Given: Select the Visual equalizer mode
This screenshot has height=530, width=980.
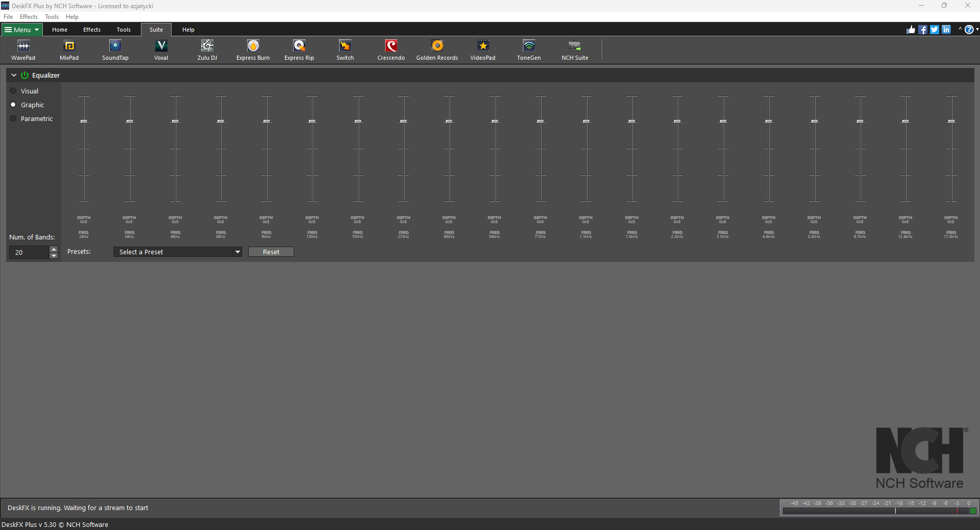Looking at the screenshot, I should tap(25, 91).
